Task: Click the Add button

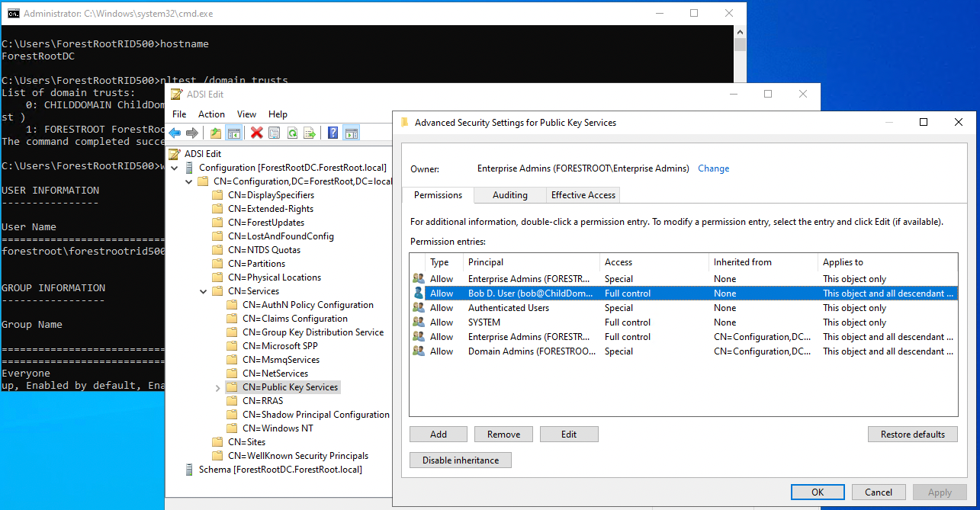Action: 439,434
